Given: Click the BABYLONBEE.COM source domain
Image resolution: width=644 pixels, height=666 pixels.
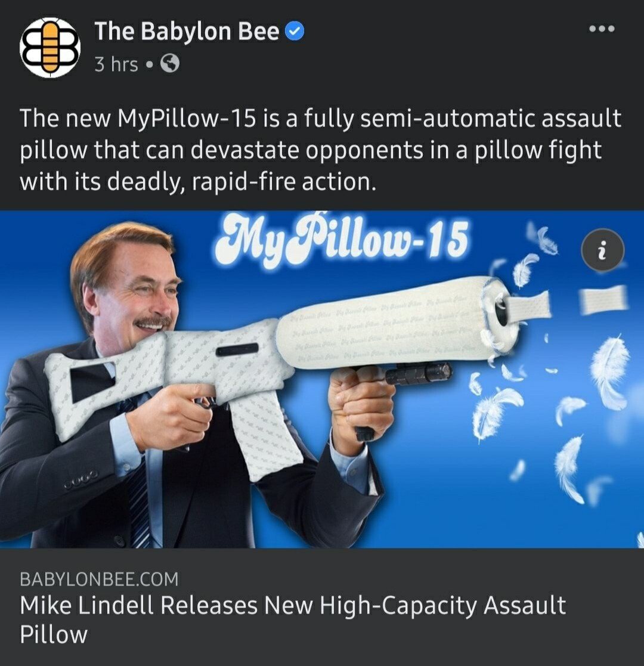Looking at the screenshot, I should click(99, 579).
